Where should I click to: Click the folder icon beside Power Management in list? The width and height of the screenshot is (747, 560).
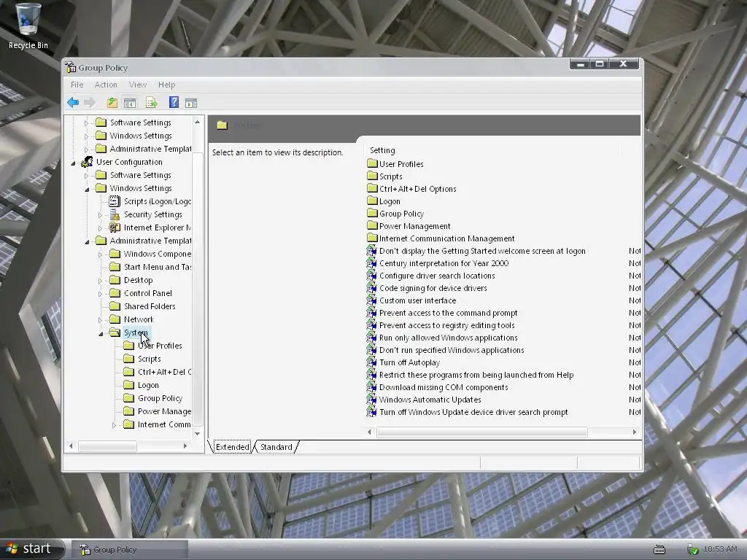pyautogui.click(x=372, y=225)
